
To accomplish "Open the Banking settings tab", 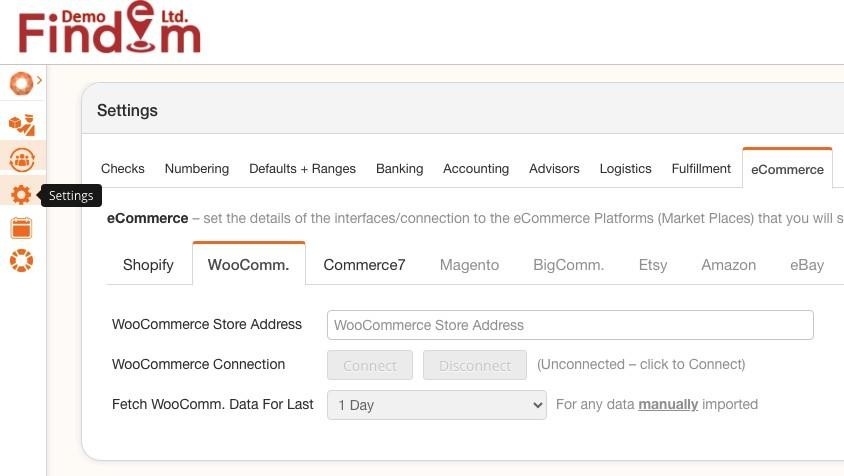I will click(399, 169).
